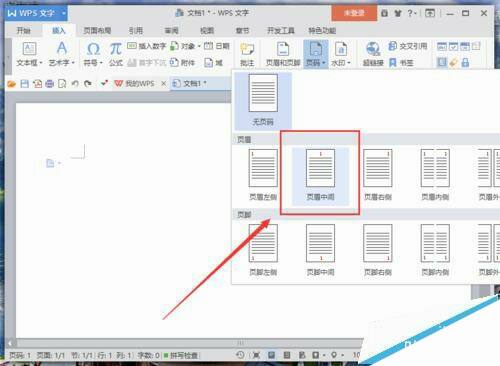Viewport: 500px width, 366px height.
Task: Expand the 符号 dropdown arrow
Action: coord(101,63)
